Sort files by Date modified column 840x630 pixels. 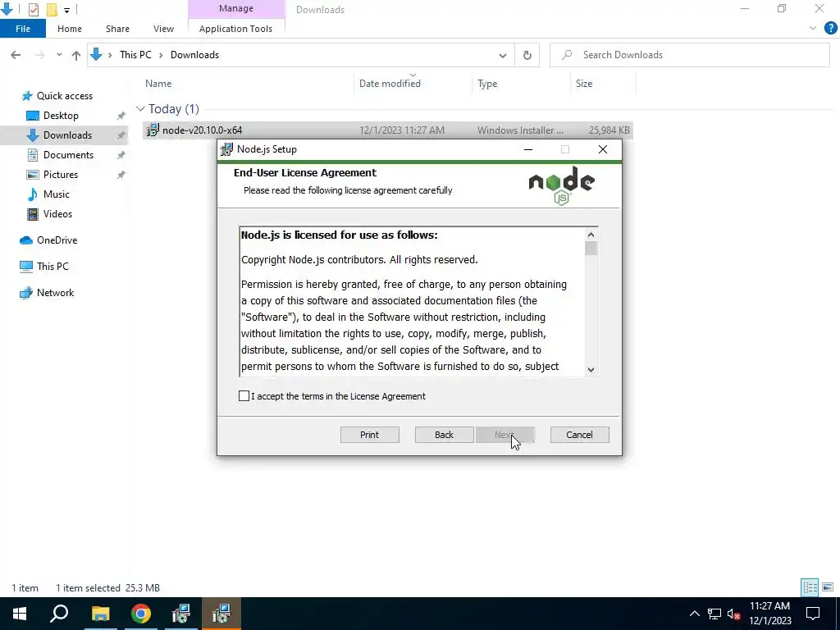pyautogui.click(x=390, y=84)
